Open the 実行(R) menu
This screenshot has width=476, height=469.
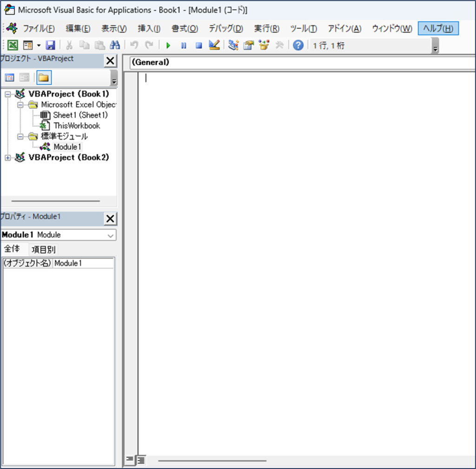click(266, 28)
